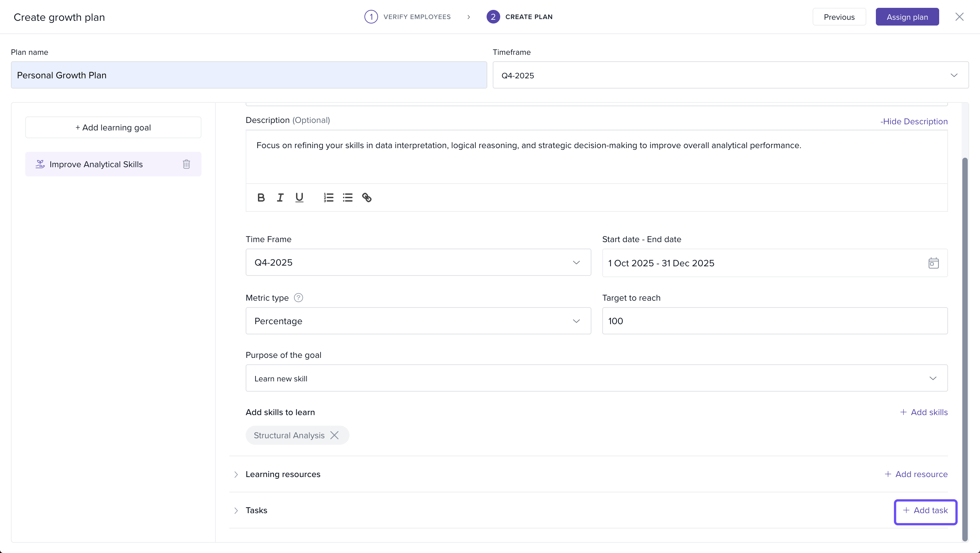Expand the Tasks section chevron
The width and height of the screenshot is (980, 553).
(x=236, y=510)
